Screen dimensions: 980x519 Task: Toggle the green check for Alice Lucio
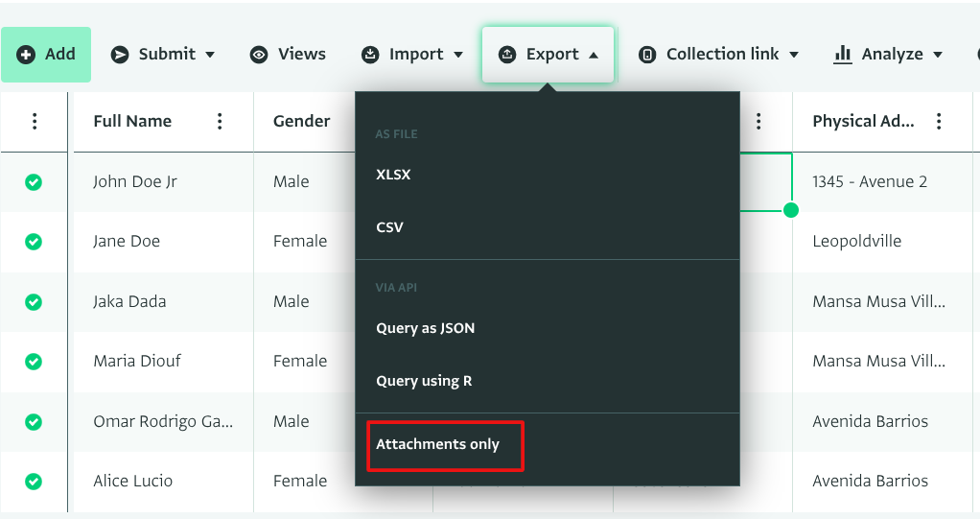(34, 481)
